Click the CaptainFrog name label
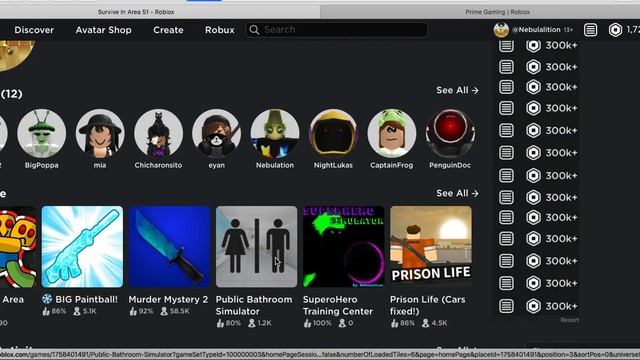 [x=391, y=165]
